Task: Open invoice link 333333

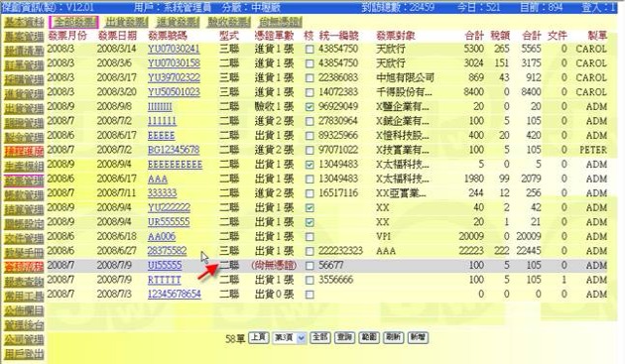Action: click(162, 193)
